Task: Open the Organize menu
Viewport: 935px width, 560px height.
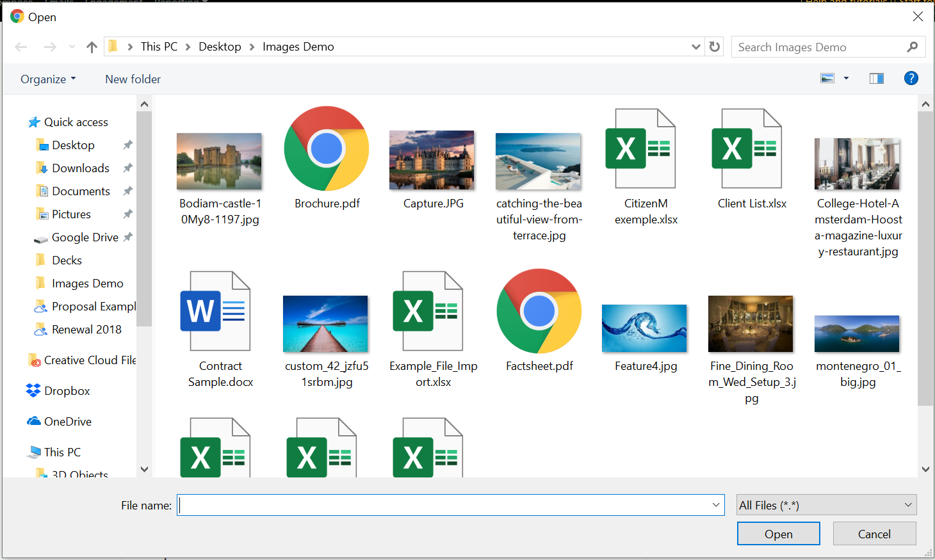Action: tap(48, 79)
